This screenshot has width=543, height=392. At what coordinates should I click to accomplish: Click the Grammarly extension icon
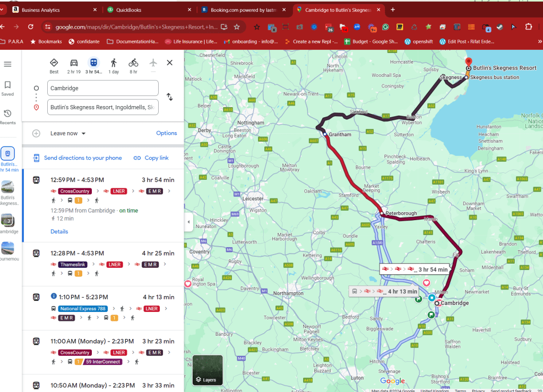[385, 27]
